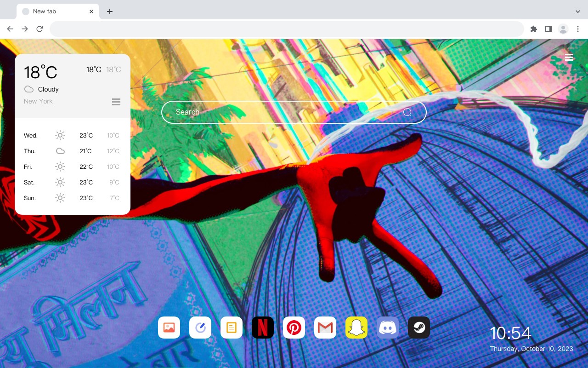Click the Cloudy condition text
The image size is (588, 368).
click(x=48, y=89)
